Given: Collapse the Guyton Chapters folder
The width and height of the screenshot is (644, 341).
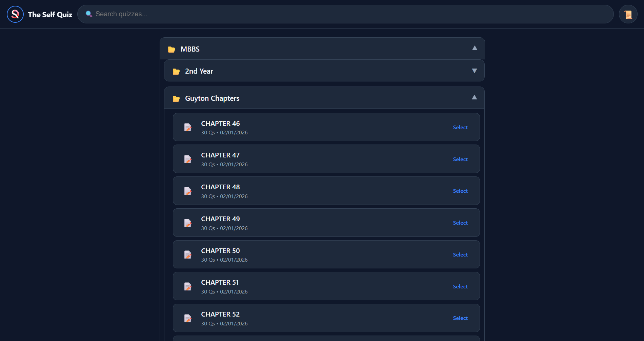Looking at the screenshot, I should pos(474,97).
